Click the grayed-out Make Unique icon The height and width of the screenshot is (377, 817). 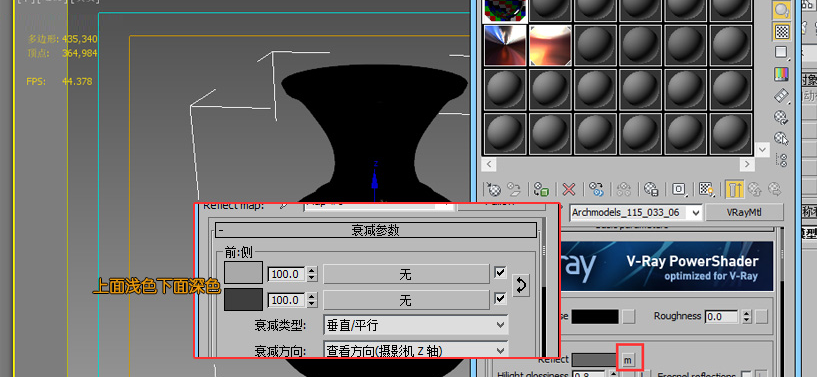click(x=624, y=189)
